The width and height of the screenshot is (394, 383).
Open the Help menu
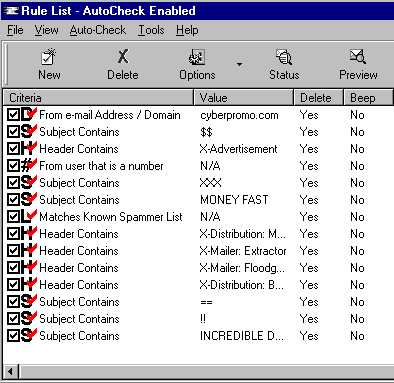tap(187, 30)
